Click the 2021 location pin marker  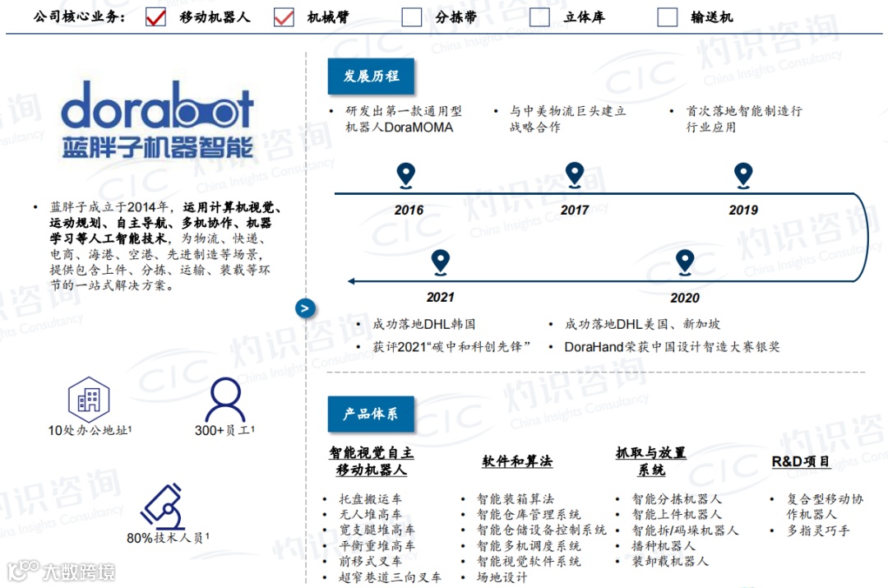point(440,262)
